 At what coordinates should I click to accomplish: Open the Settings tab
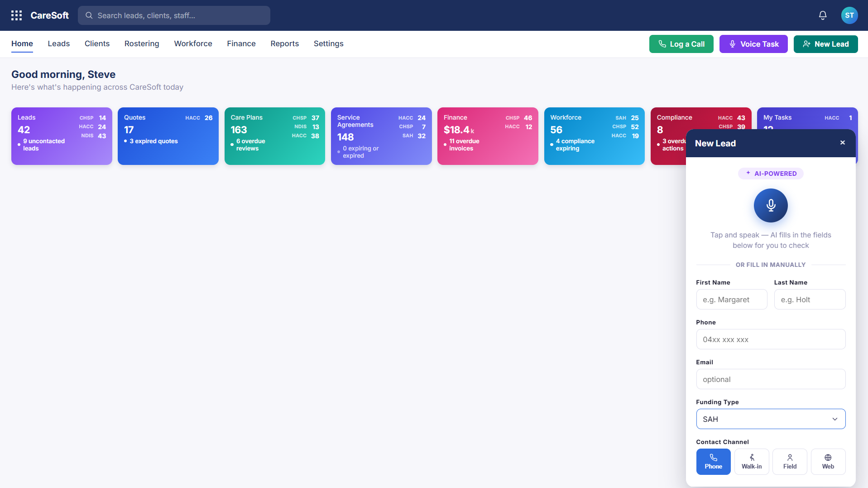pos(329,44)
